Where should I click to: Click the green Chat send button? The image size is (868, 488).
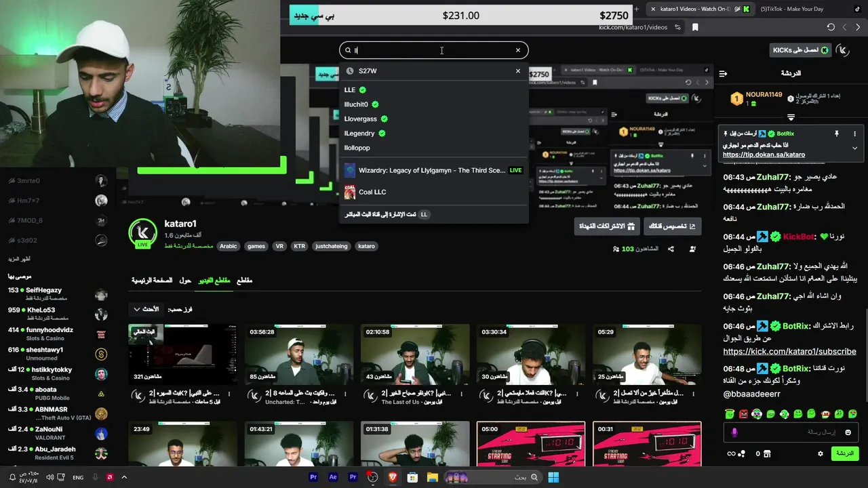[845, 453]
